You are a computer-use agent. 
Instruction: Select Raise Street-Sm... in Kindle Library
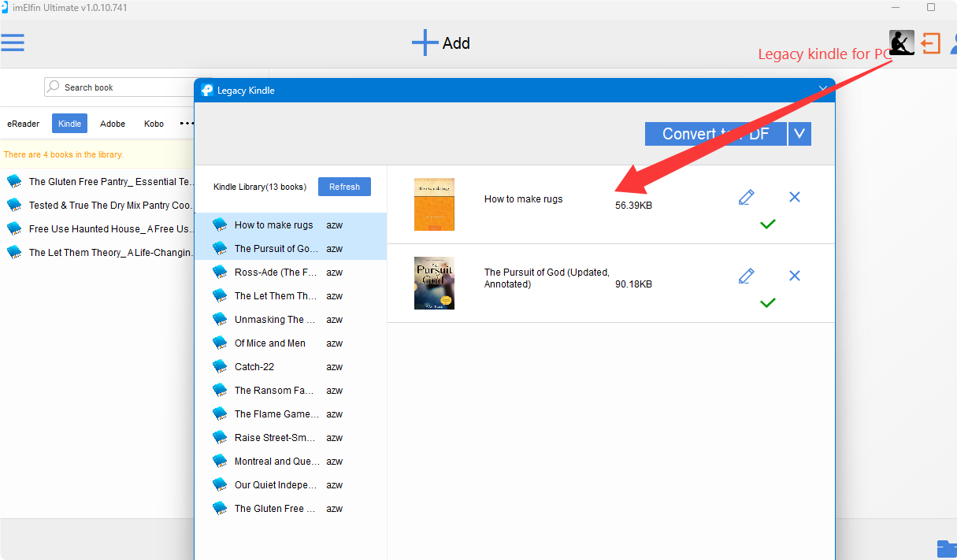tap(291, 437)
